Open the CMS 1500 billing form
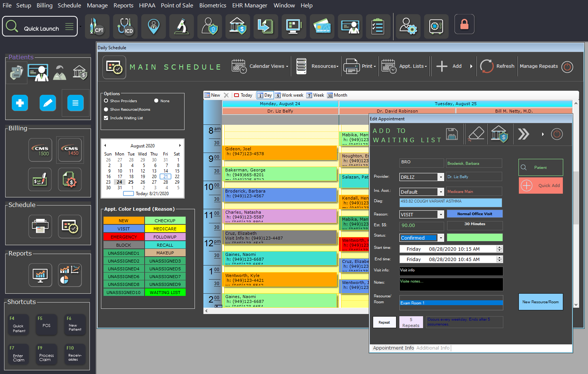Viewport: 588px width, 374px height. click(40, 150)
